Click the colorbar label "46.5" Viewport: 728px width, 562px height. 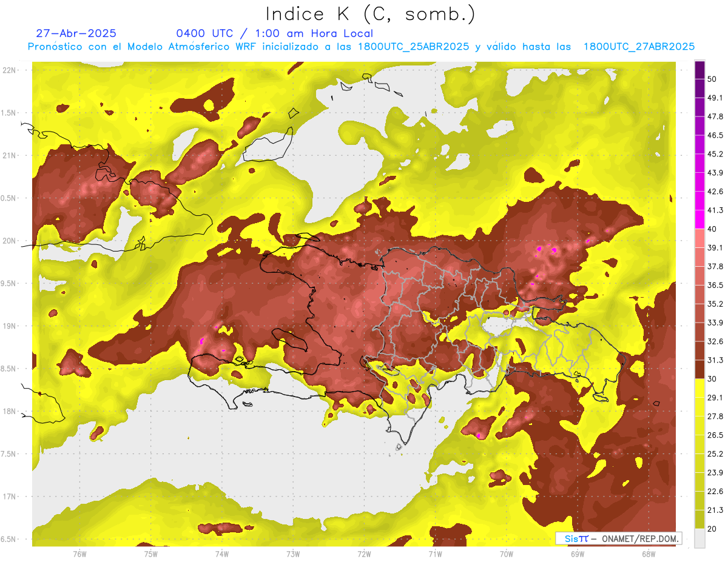click(x=715, y=135)
